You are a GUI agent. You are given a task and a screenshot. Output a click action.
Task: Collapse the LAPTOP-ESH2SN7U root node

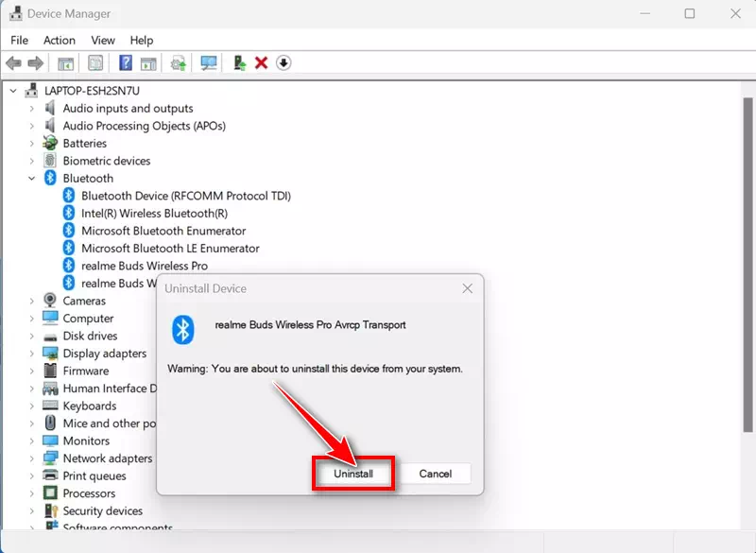(x=13, y=91)
